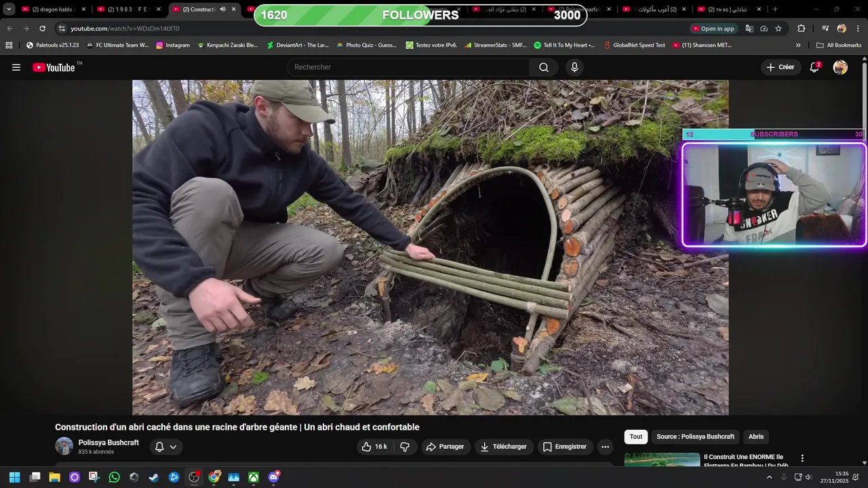Go back in browser history

click(9, 28)
